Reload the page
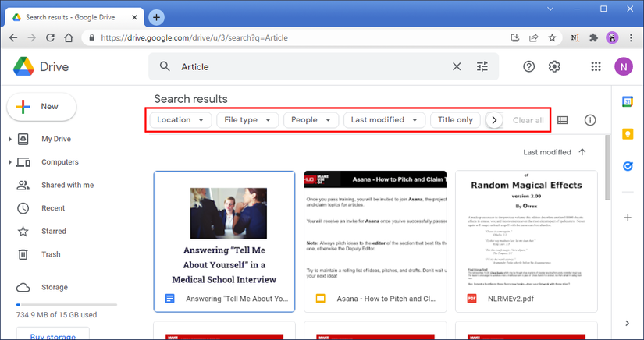The width and height of the screenshot is (644, 340). pyautogui.click(x=50, y=37)
